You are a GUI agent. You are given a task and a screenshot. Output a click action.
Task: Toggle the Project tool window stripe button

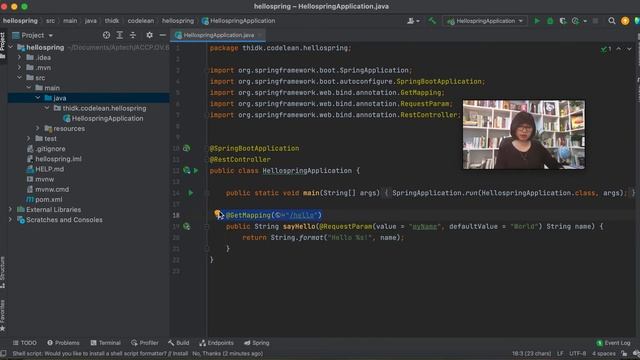[x=3, y=45]
